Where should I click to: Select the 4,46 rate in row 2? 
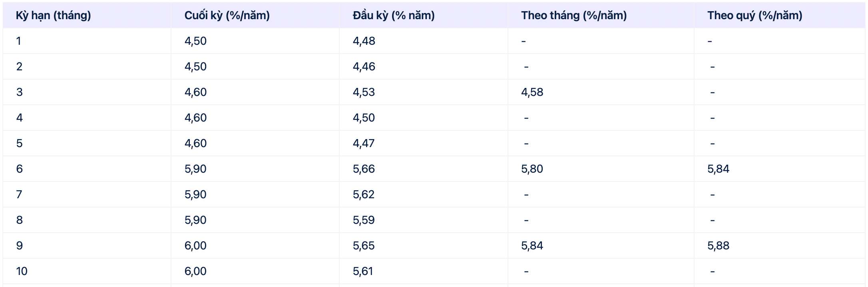(x=364, y=67)
